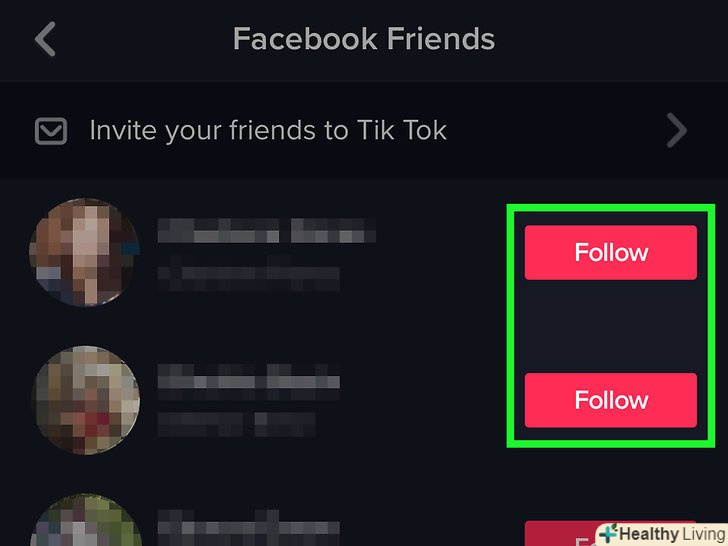The width and height of the screenshot is (728, 546).
Task: Tap the envelope invite icon
Action: 51,131
